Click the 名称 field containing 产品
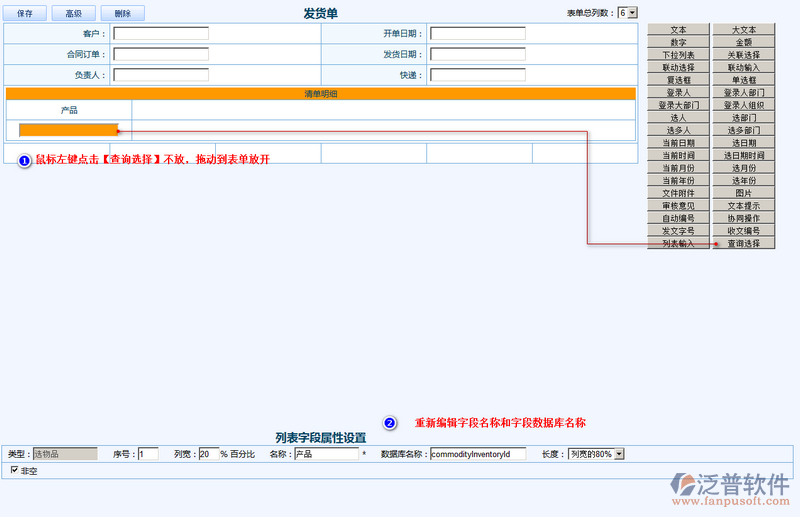The height and width of the screenshot is (517, 800). coord(326,454)
